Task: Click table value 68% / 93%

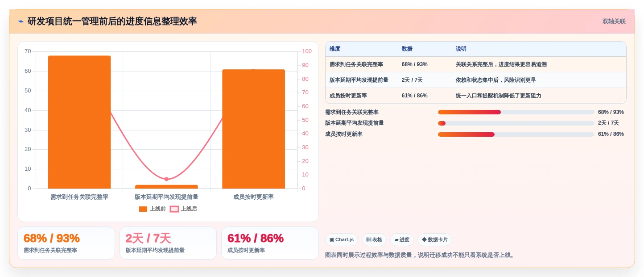Action: pyautogui.click(x=415, y=64)
